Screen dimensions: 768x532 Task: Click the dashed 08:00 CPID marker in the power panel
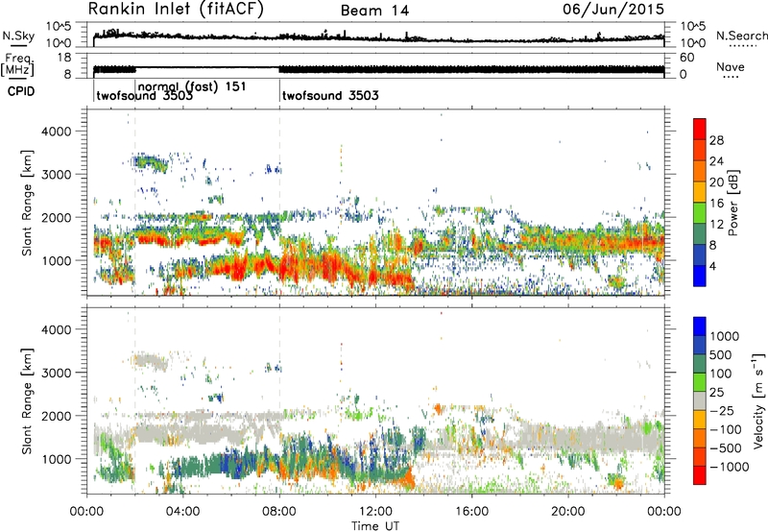tap(279, 203)
